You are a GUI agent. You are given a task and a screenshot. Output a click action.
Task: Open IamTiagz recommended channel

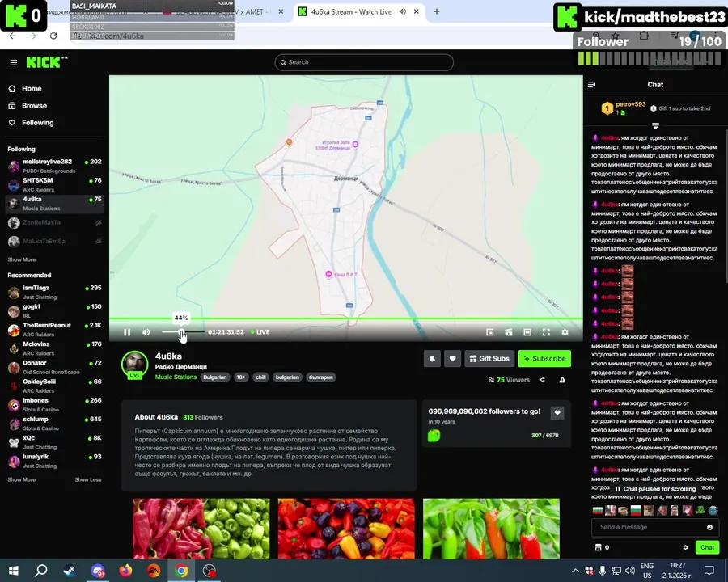coord(55,292)
